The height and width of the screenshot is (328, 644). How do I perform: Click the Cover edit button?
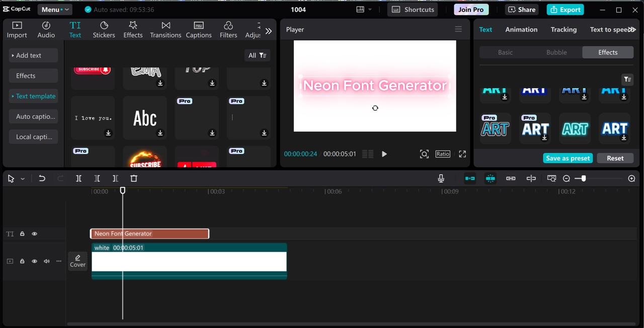(77, 261)
